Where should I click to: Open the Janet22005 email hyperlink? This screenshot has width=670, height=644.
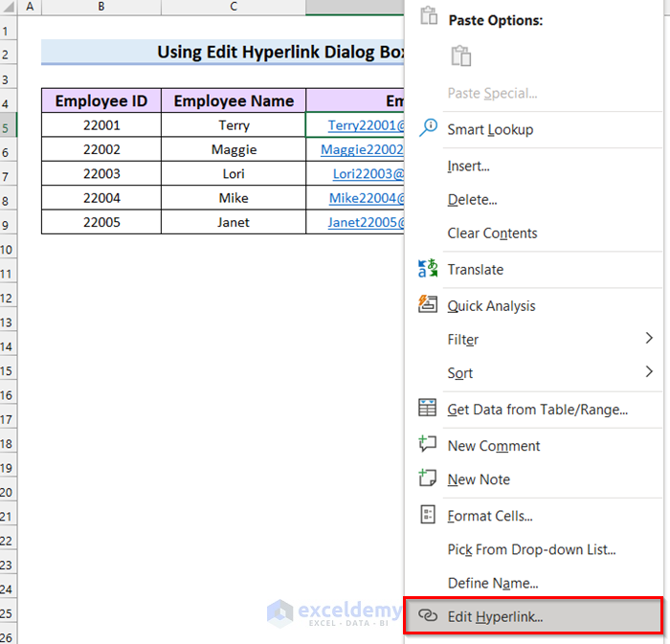click(x=366, y=222)
